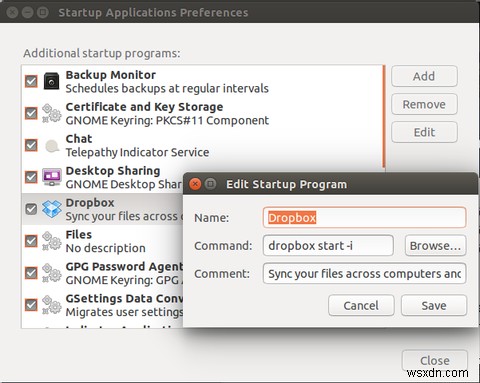Screen dimensions: 480x383
Task: Toggle the GSettings Data Conversion checkbox
Action: (31, 305)
